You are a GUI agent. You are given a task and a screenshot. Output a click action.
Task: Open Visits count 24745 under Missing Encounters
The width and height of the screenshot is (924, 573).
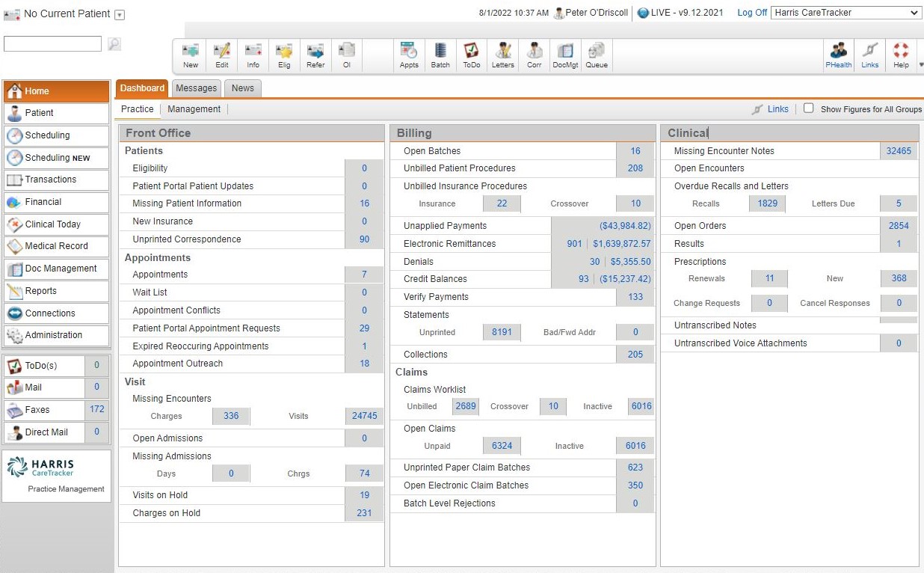pyautogui.click(x=364, y=416)
